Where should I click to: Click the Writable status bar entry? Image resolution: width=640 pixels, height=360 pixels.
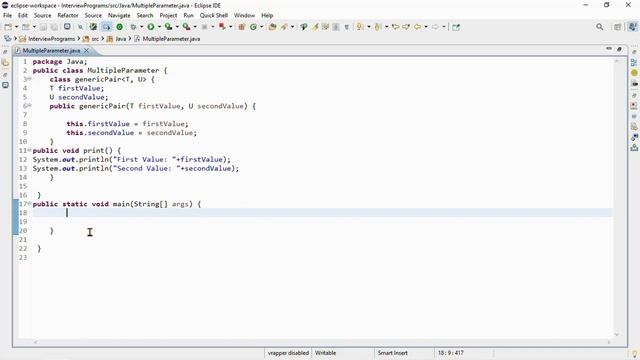(x=325, y=353)
